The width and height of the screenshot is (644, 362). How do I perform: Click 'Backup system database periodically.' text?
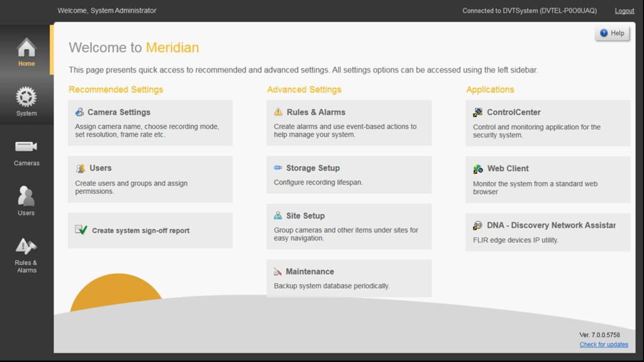332,286
